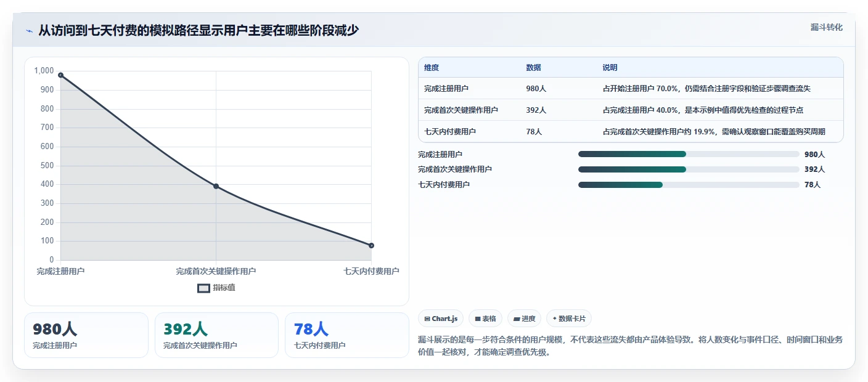
Task: Click the 392人 value beside the progress bar
Action: [x=814, y=169]
